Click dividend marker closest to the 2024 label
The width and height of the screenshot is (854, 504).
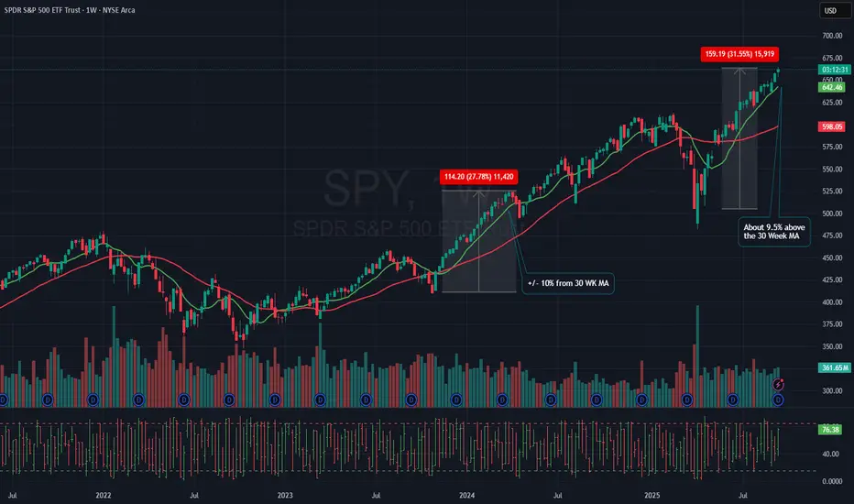pyautogui.click(x=456, y=400)
